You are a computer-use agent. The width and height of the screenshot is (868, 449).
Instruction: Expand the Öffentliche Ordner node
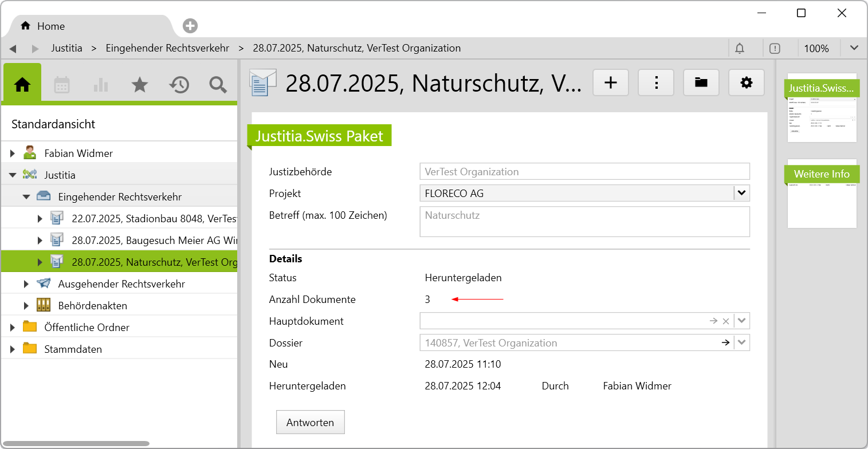tap(13, 327)
